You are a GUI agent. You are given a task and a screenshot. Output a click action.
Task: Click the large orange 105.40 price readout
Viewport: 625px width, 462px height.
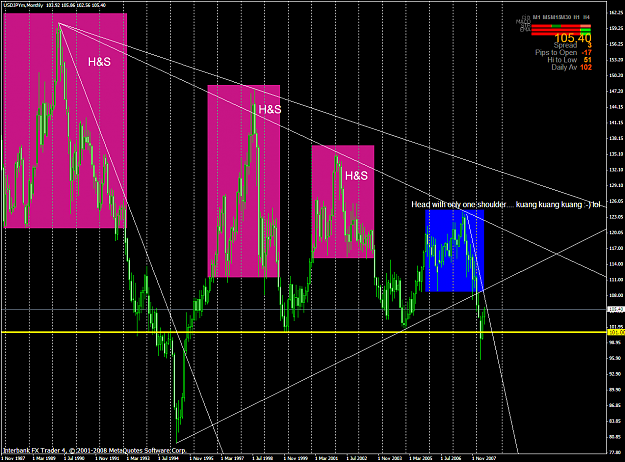pyautogui.click(x=573, y=38)
